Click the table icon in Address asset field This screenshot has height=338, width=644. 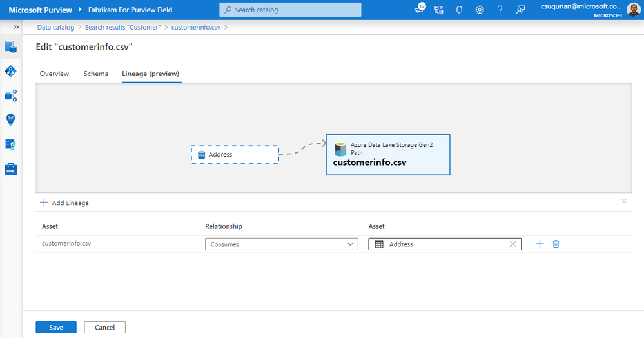pyautogui.click(x=379, y=244)
